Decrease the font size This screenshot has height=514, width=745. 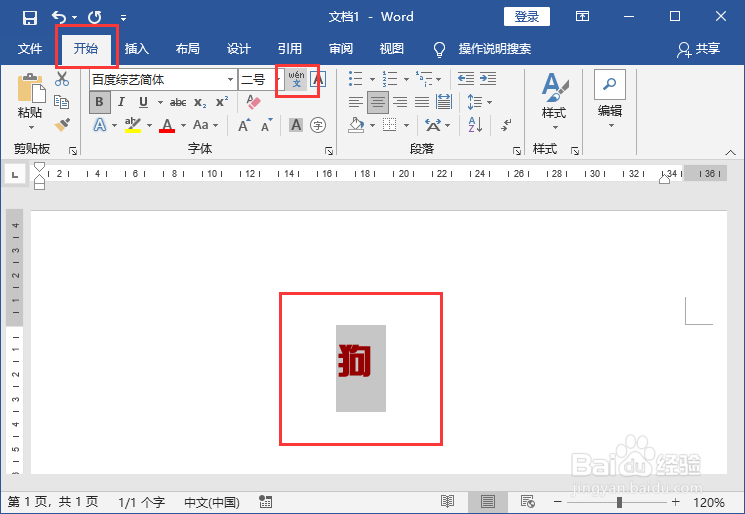coord(266,125)
